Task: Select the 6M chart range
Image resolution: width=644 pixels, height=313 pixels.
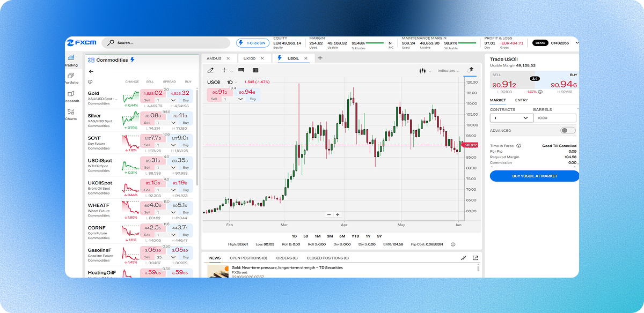Action: point(342,236)
